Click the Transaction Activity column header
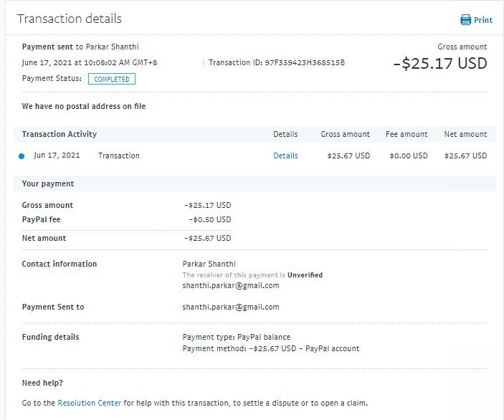 (x=60, y=134)
